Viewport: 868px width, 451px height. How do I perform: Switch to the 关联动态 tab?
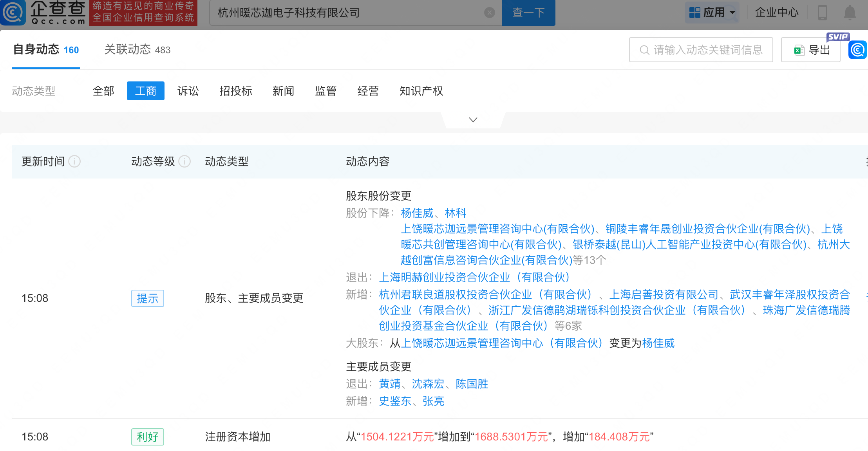tap(137, 50)
